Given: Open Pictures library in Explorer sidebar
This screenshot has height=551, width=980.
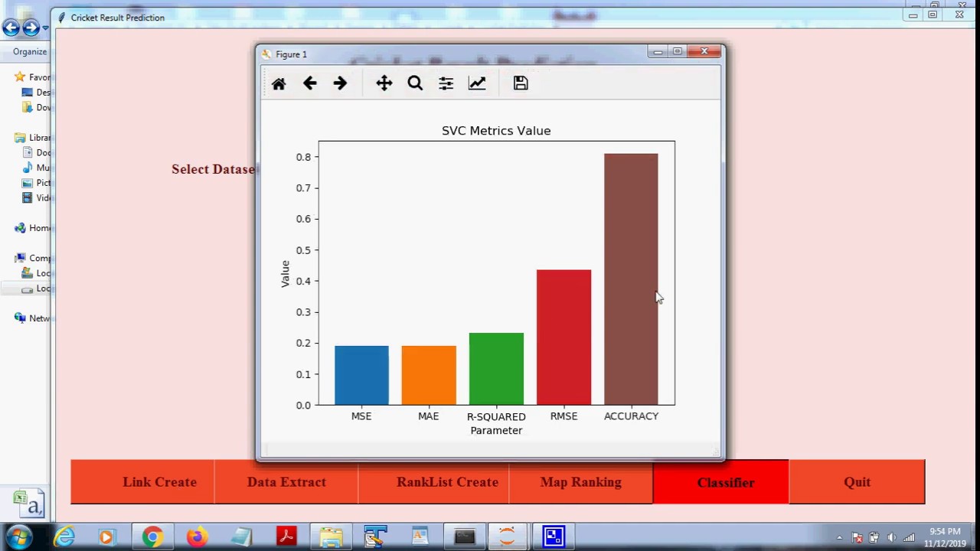Looking at the screenshot, I should click(x=37, y=183).
